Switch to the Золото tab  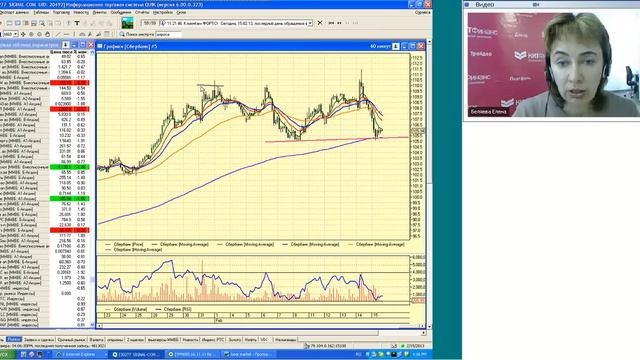[x=235, y=339]
